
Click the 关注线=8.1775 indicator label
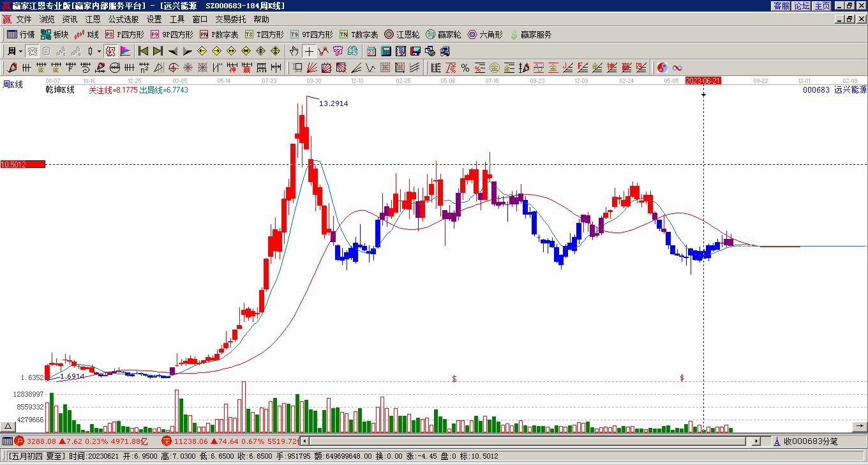[113, 90]
